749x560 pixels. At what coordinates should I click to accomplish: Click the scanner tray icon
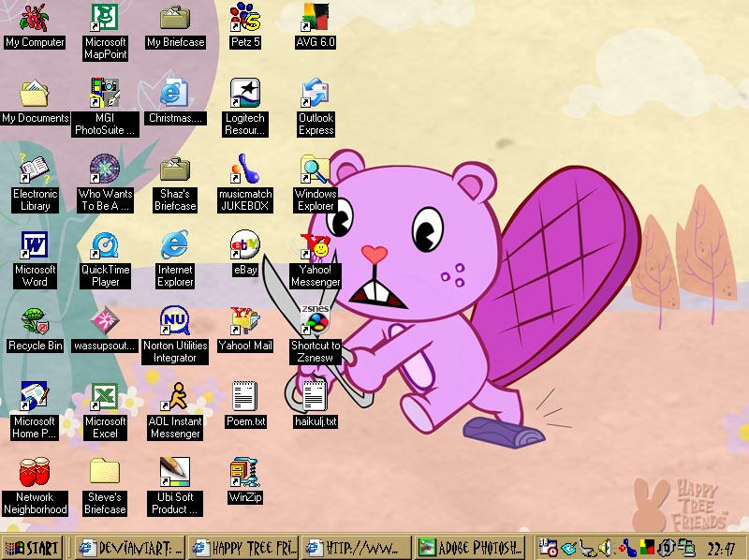(587, 548)
